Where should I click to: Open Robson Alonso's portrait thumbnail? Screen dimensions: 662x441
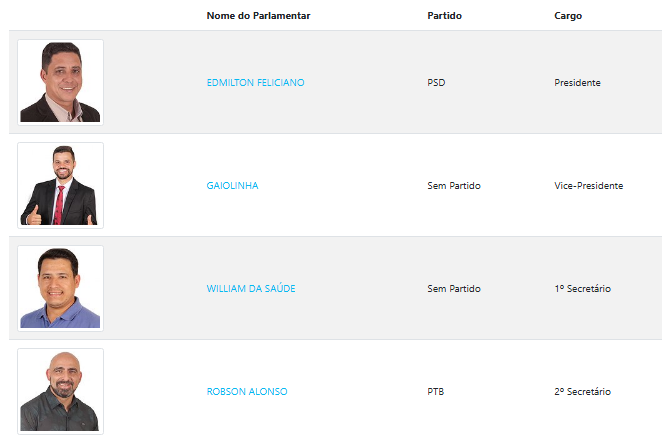(x=60, y=391)
